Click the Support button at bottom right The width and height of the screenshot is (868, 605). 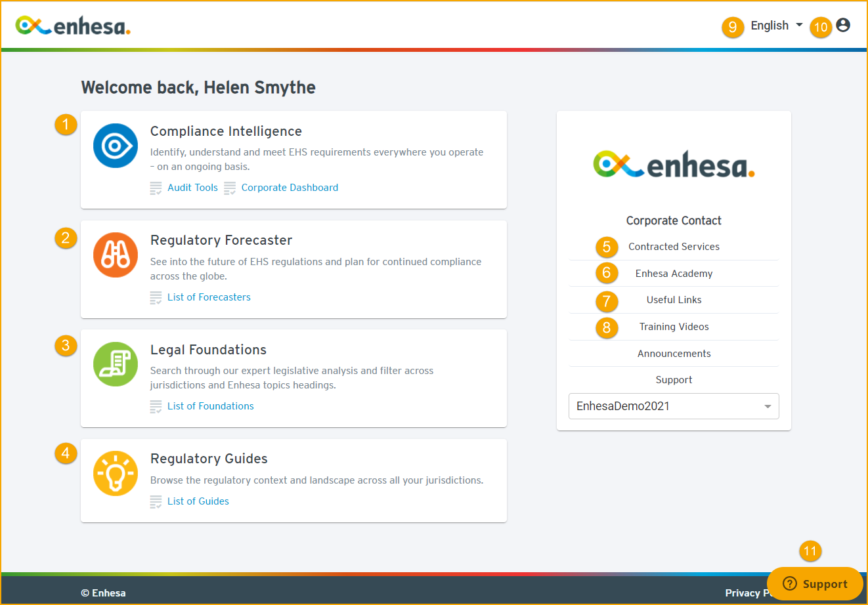pos(815,583)
